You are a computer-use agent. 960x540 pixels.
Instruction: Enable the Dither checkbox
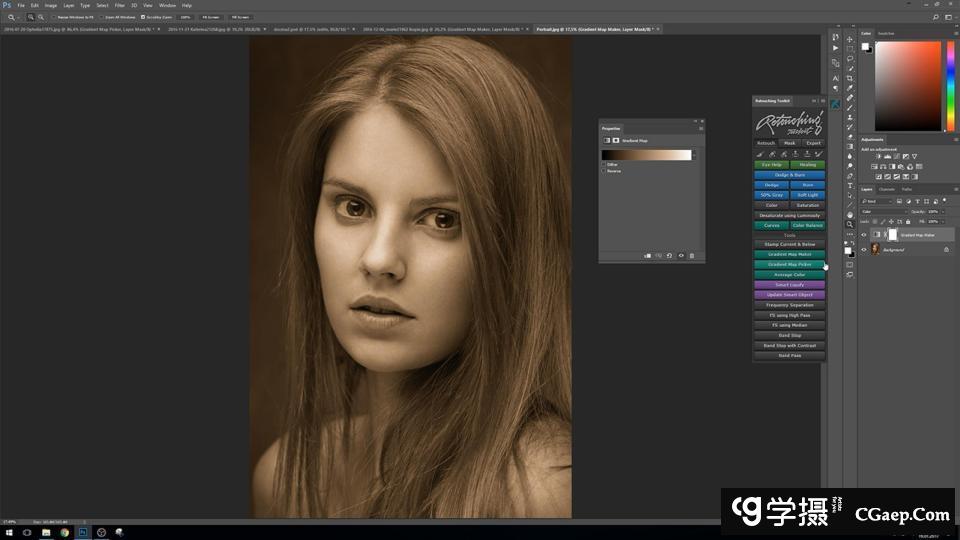pos(603,164)
